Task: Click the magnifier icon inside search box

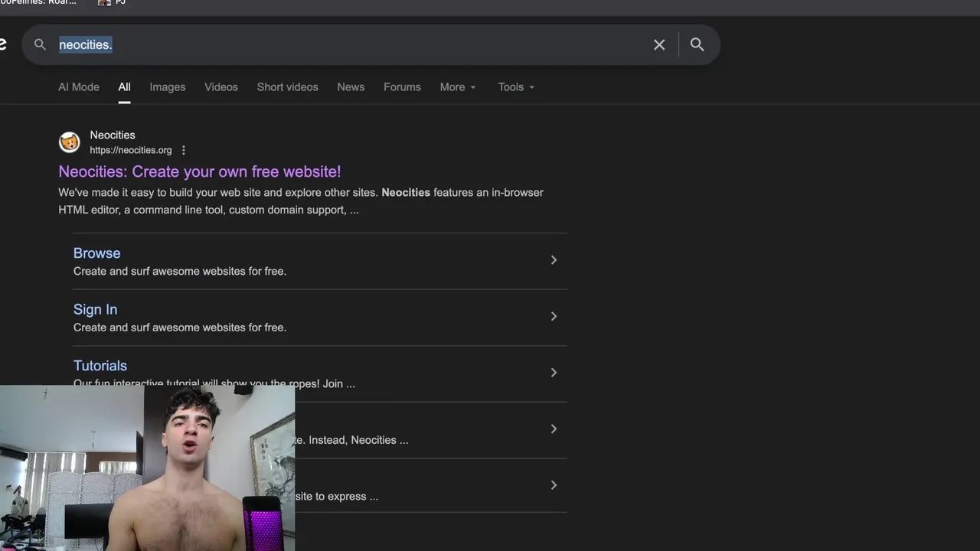Action: tap(41, 45)
